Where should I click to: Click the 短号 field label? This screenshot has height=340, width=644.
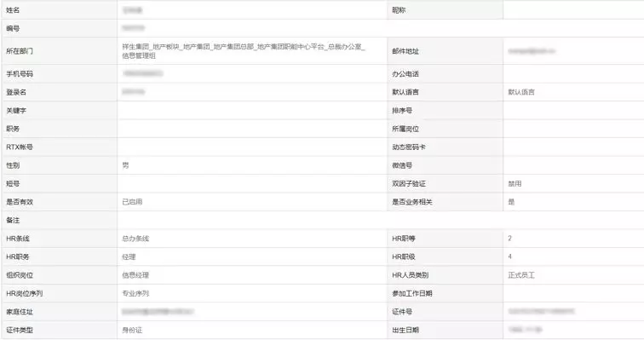(x=13, y=183)
